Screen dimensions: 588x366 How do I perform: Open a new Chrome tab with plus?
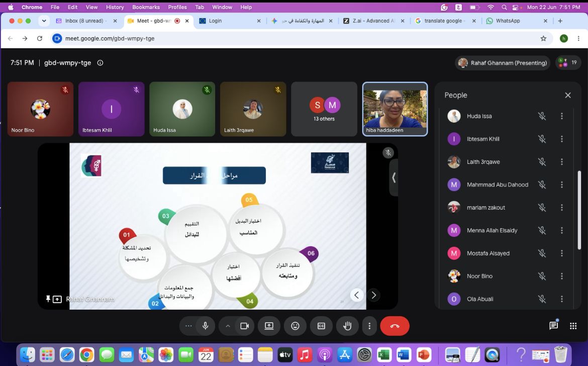coord(560,21)
